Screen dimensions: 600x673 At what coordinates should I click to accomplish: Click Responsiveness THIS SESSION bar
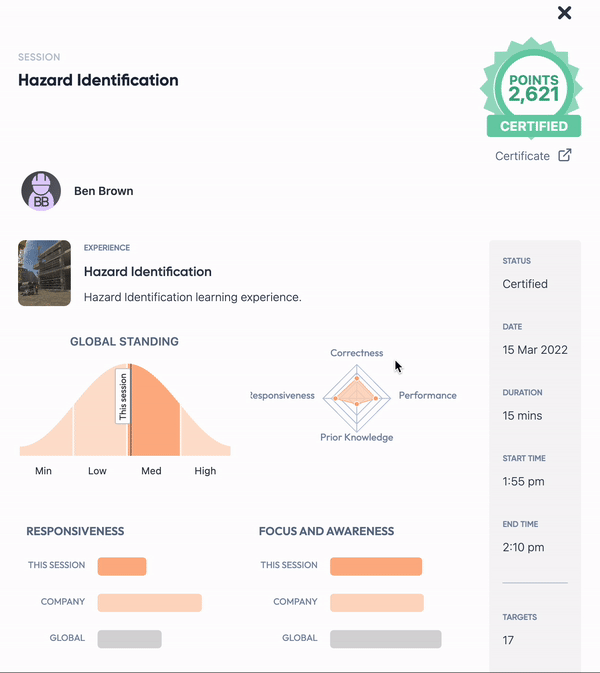click(122, 567)
